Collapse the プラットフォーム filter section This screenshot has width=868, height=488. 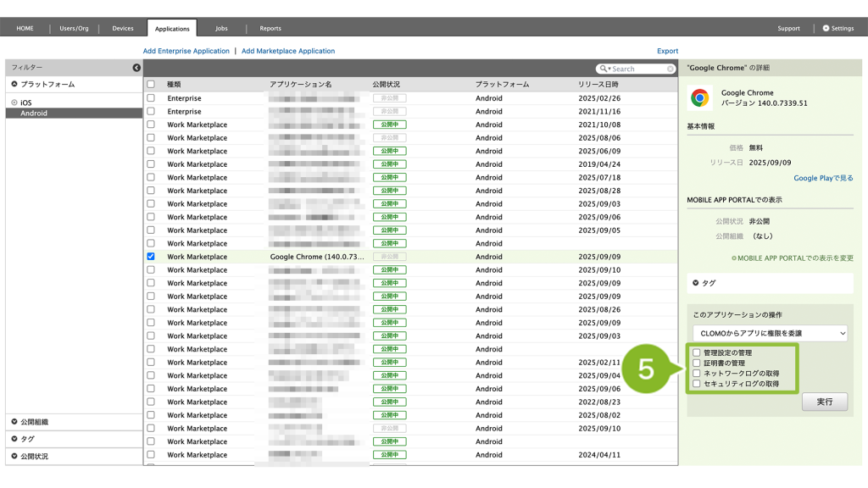(x=14, y=85)
